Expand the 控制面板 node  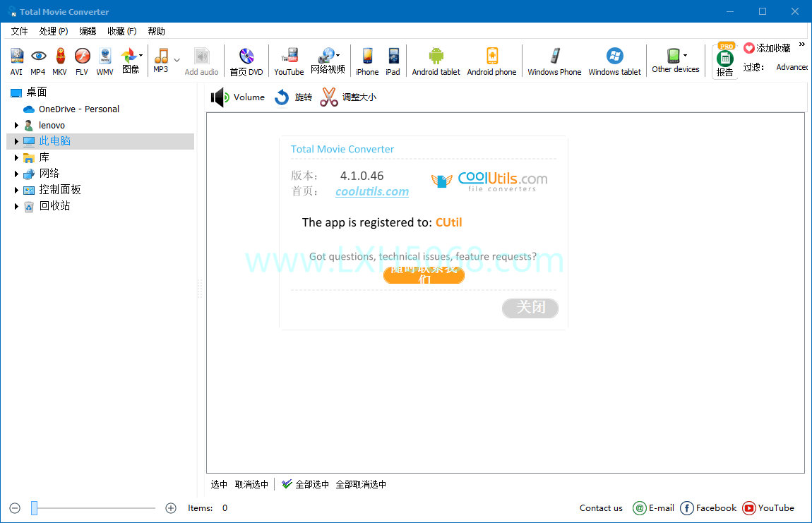[16, 190]
